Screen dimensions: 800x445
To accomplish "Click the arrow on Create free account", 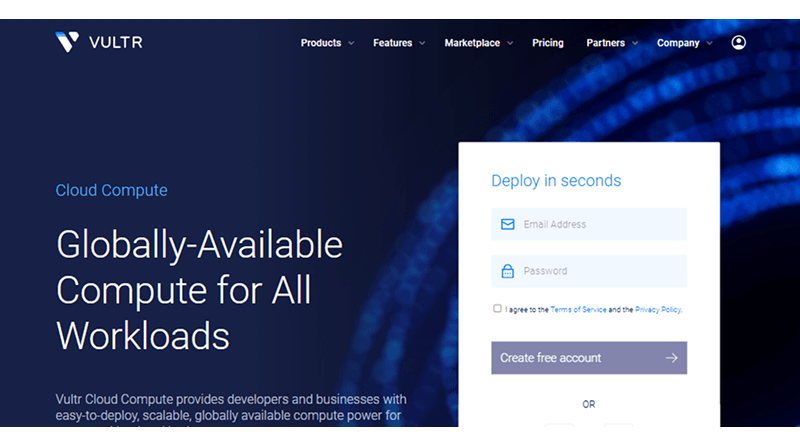I will coord(671,358).
